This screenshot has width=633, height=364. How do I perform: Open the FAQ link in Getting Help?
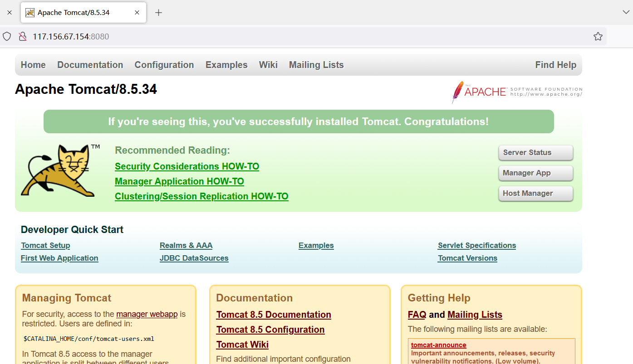click(417, 315)
